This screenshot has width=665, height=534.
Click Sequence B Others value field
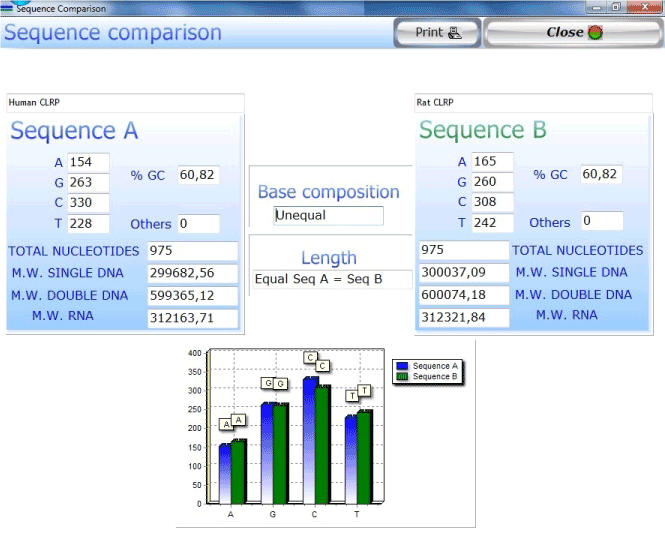click(602, 221)
